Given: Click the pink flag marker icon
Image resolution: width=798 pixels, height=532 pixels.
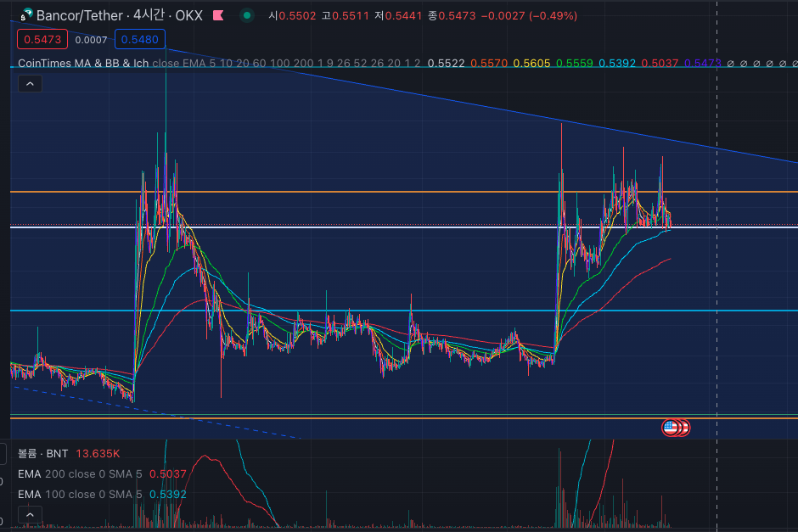Looking at the screenshot, I should [x=218, y=15].
